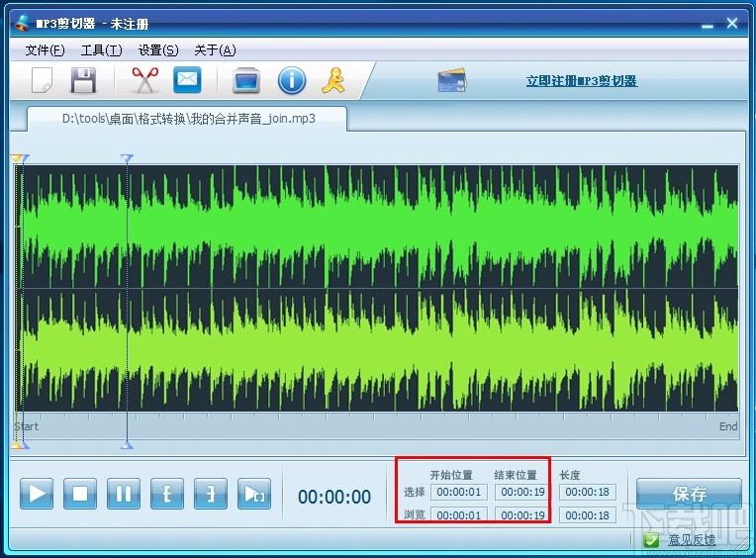Screen dimensions: 756x558
Task: Set selection start with the { button
Action: (x=167, y=494)
